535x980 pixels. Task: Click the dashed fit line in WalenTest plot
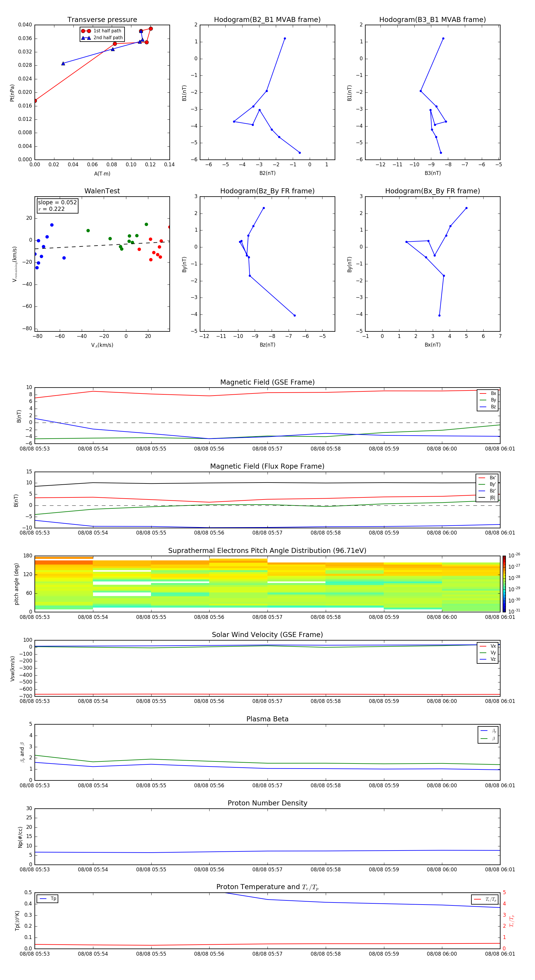click(102, 245)
